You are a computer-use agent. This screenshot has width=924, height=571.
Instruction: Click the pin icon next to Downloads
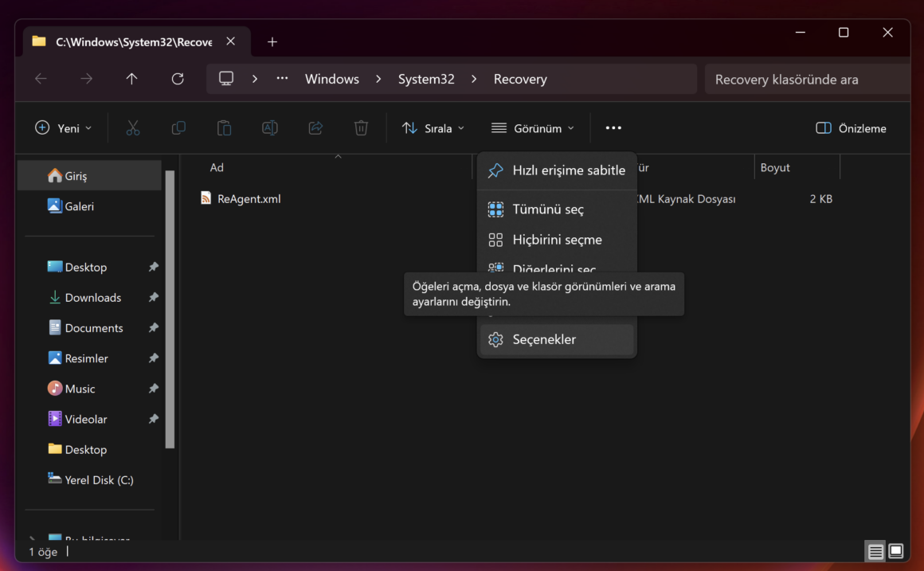click(x=153, y=297)
